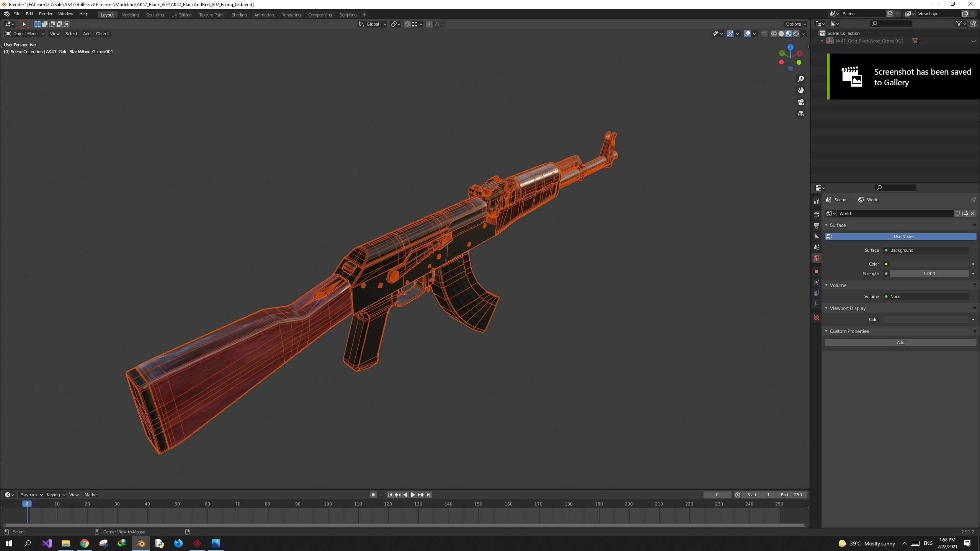Select solid viewport shading mode
The width and height of the screenshot is (980, 551).
(x=781, y=34)
